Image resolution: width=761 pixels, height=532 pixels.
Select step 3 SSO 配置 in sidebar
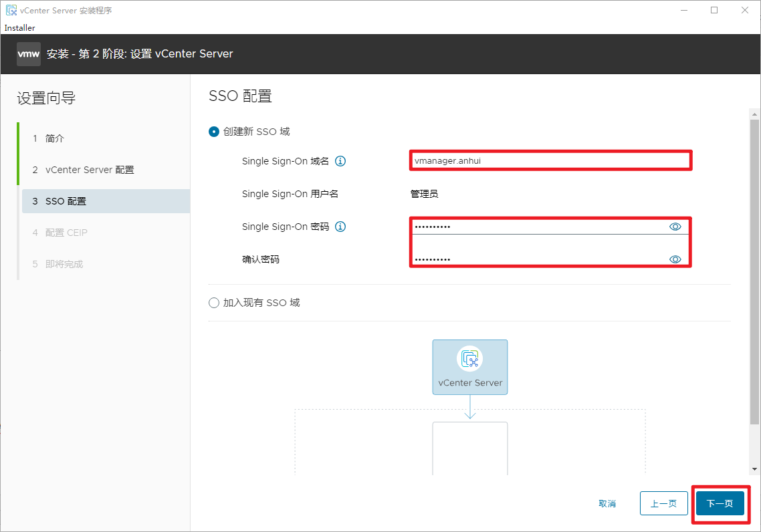point(66,201)
